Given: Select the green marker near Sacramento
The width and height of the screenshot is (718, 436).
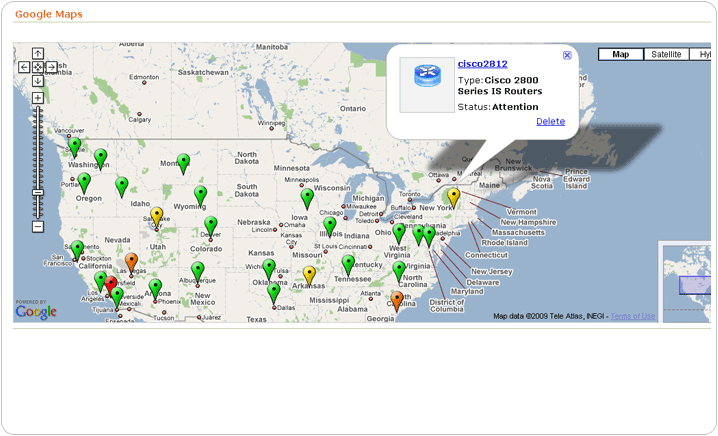Looking at the screenshot, I should pyautogui.click(x=77, y=251).
